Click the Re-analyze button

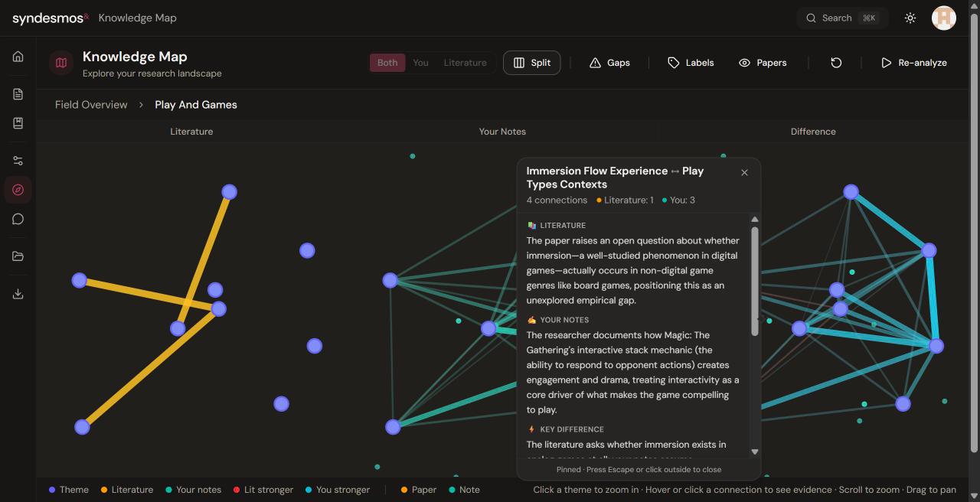point(913,63)
